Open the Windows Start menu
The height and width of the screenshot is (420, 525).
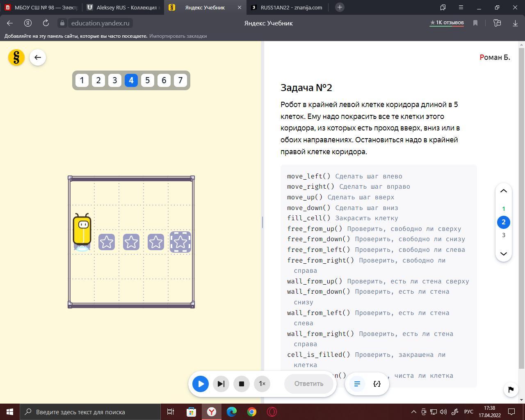click(x=10, y=412)
